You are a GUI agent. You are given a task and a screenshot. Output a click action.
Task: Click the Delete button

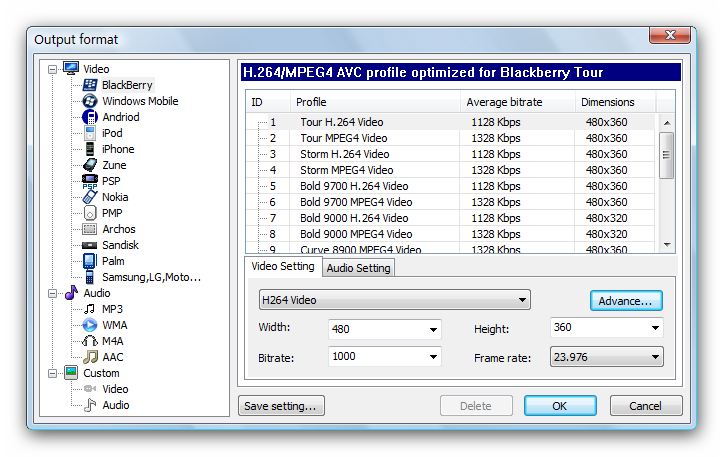pos(476,406)
